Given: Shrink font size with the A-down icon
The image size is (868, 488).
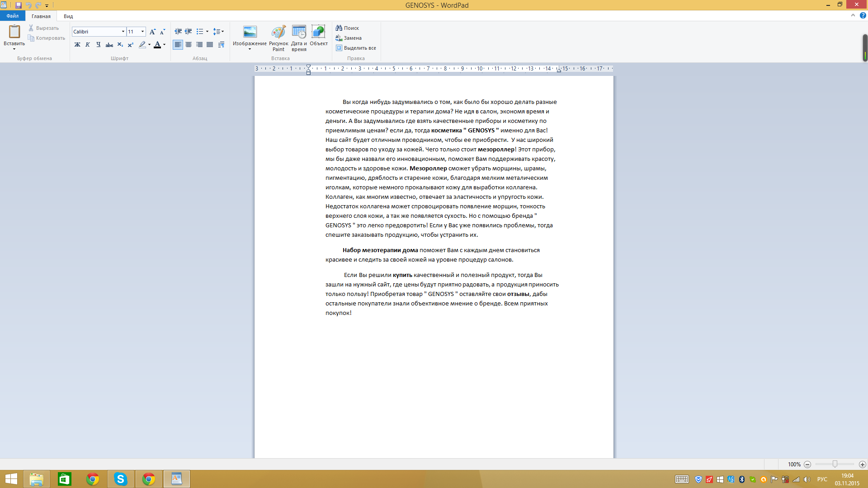Looking at the screenshot, I should point(163,32).
